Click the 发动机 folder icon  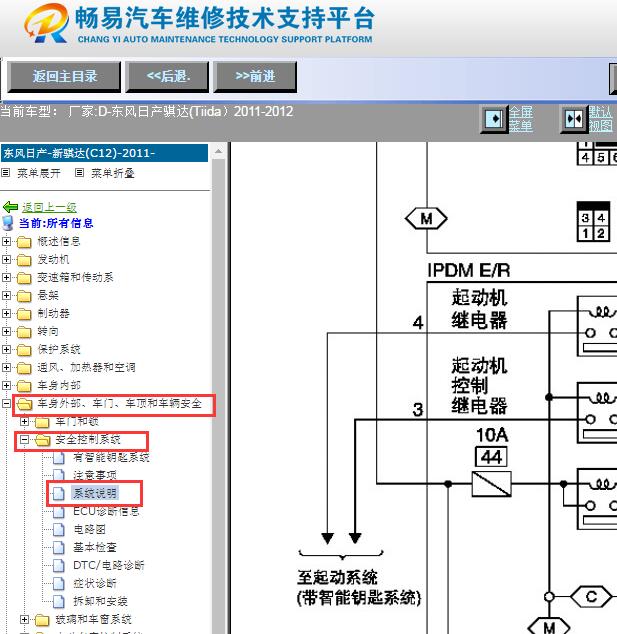pos(24,260)
